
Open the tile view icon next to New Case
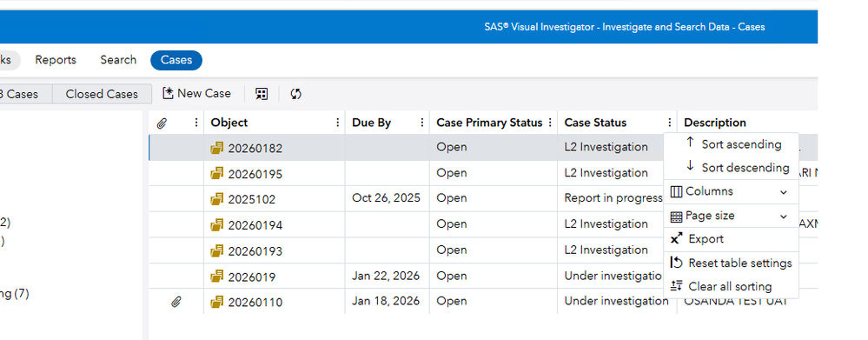262,94
